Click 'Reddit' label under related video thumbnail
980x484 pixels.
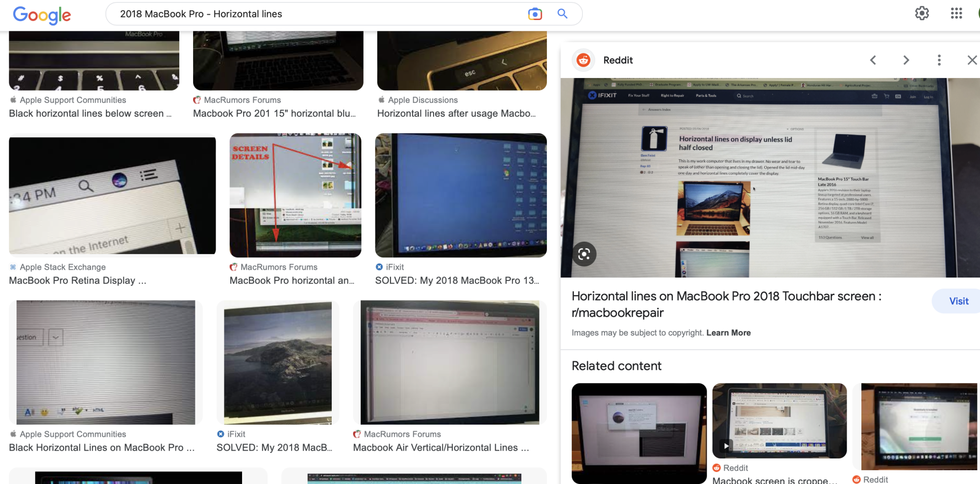coord(735,468)
